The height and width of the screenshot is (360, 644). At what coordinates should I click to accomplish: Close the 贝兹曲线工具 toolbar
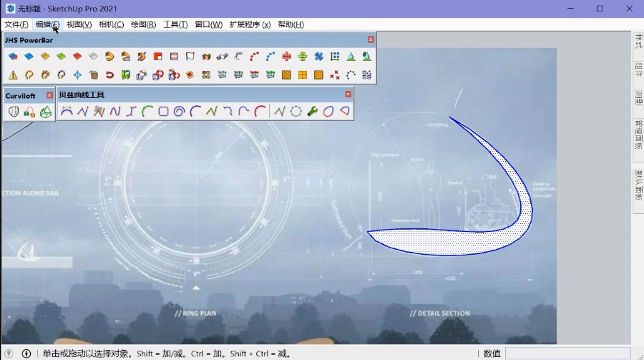click(348, 94)
